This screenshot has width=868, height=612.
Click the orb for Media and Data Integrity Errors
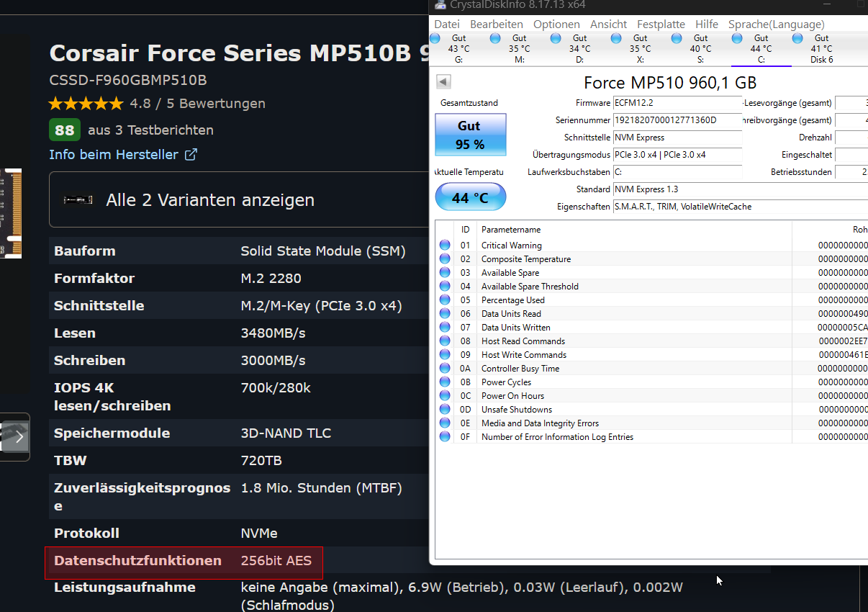tap(445, 423)
